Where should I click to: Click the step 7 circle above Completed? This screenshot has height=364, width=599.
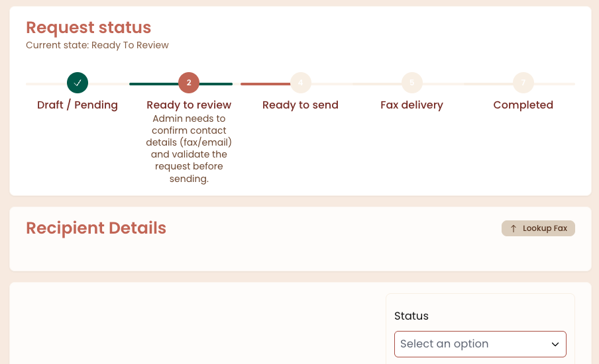point(523,83)
